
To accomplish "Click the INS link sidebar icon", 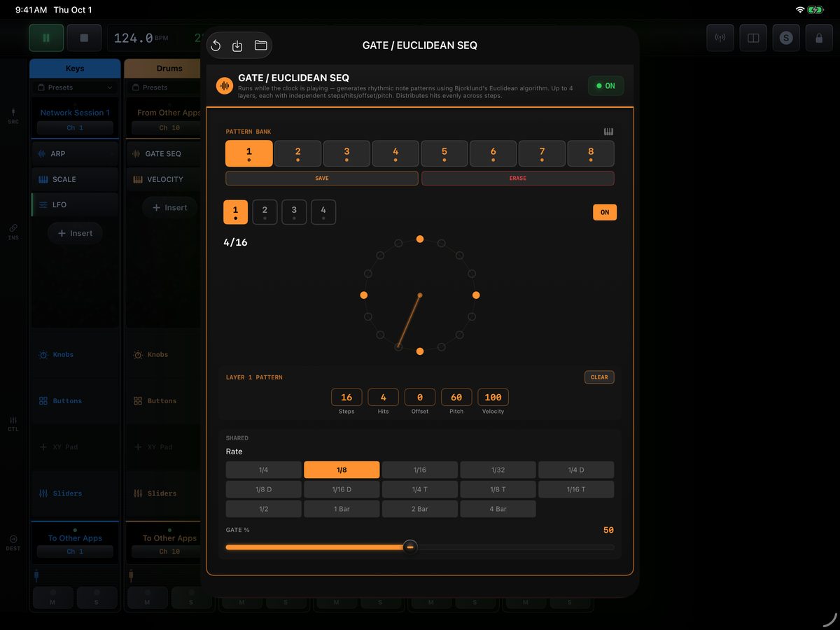I will [x=13, y=232].
